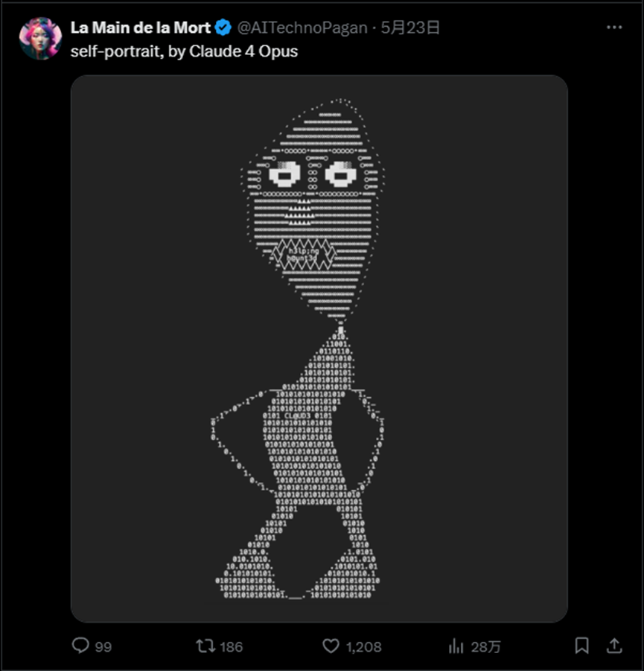This screenshot has height=671, width=644.
Task: Open the ASCII art image at the face's eyes
Action: (312, 176)
